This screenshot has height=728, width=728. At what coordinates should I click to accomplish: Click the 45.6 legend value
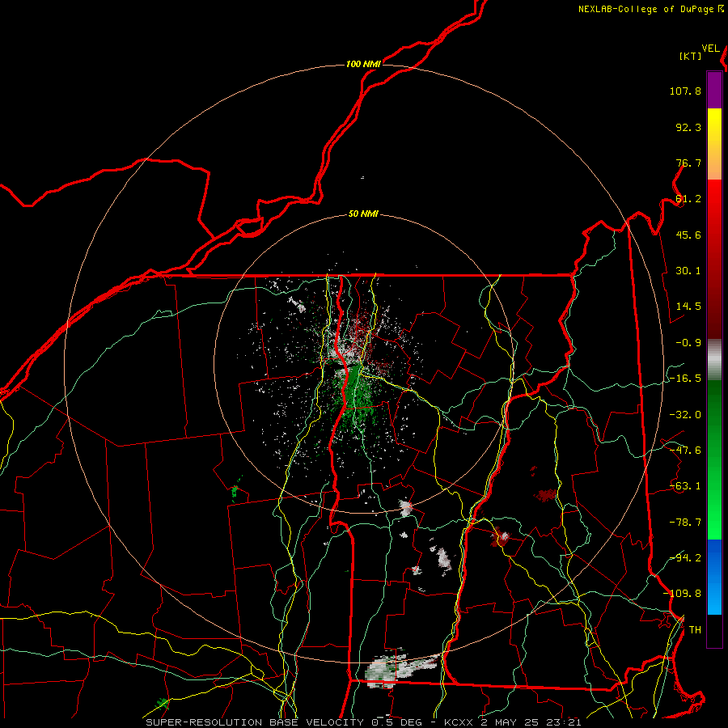[688, 235]
